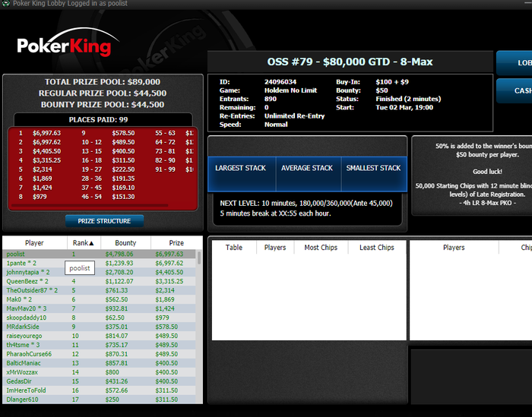Click first place payout $6,997.63 in red panel
This screenshot has width=532, height=417.
[46, 133]
